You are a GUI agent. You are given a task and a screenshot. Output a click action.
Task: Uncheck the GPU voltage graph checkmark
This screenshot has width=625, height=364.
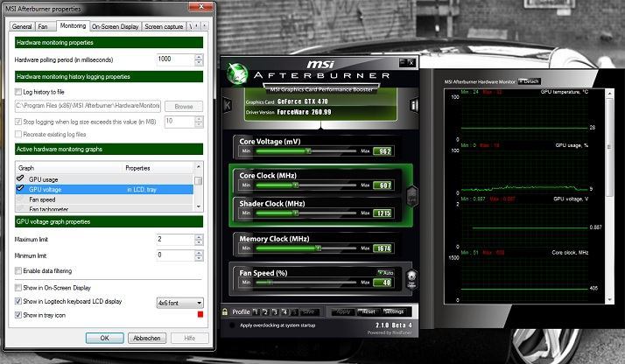pos(20,188)
